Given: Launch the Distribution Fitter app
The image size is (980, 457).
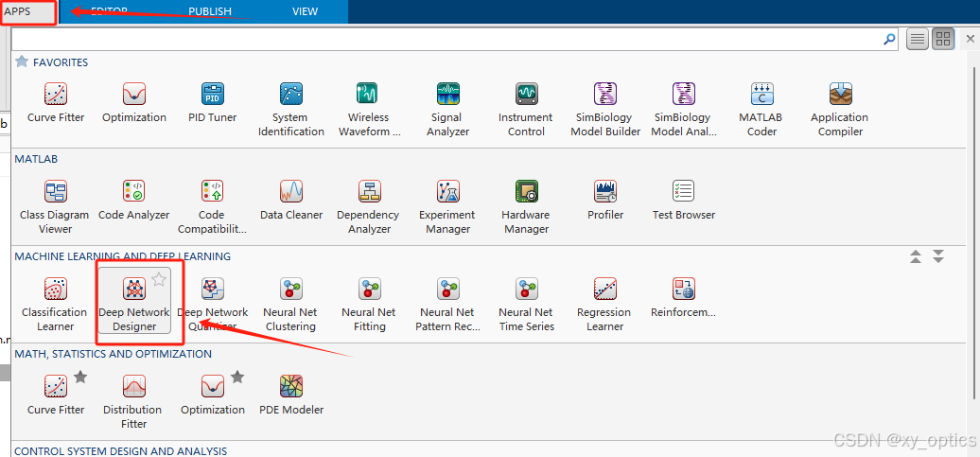Looking at the screenshot, I should coord(133,402).
